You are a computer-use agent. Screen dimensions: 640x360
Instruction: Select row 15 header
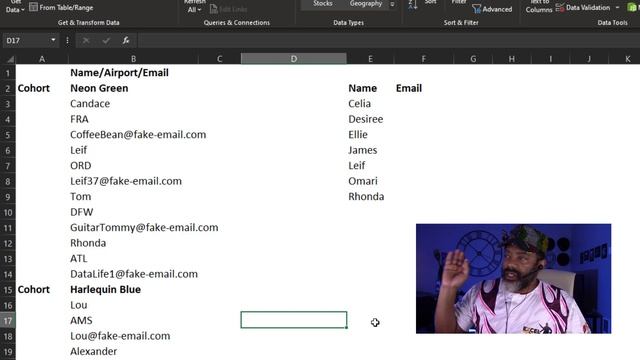click(8, 290)
